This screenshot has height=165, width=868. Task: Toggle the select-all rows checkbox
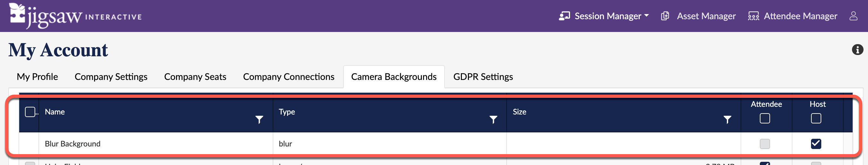click(x=30, y=112)
